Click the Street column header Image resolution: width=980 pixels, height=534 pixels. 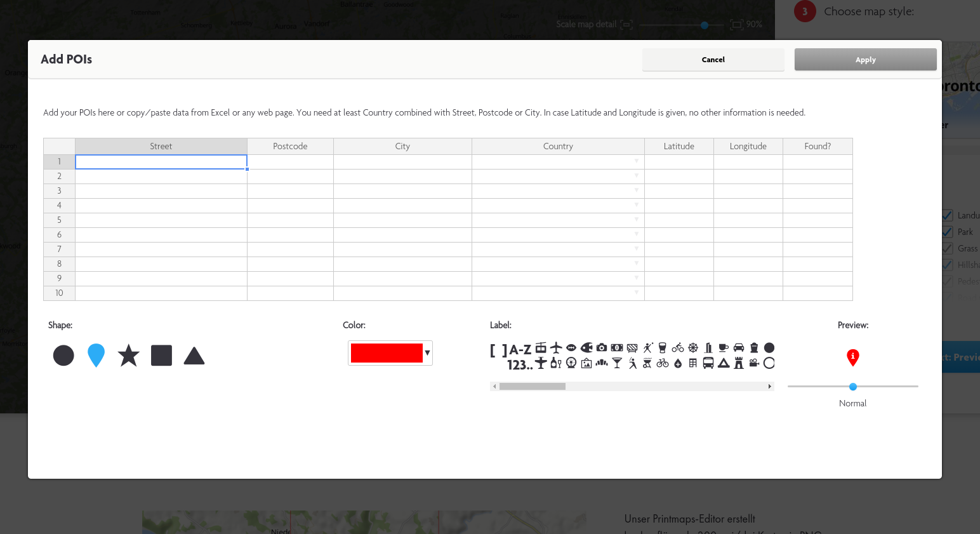click(x=161, y=146)
